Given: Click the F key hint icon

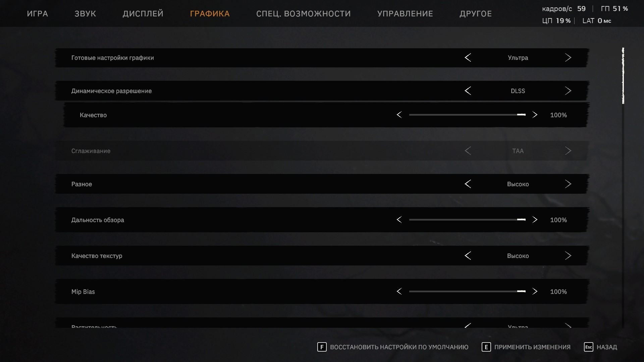Looking at the screenshot, I should coord(322,347).
